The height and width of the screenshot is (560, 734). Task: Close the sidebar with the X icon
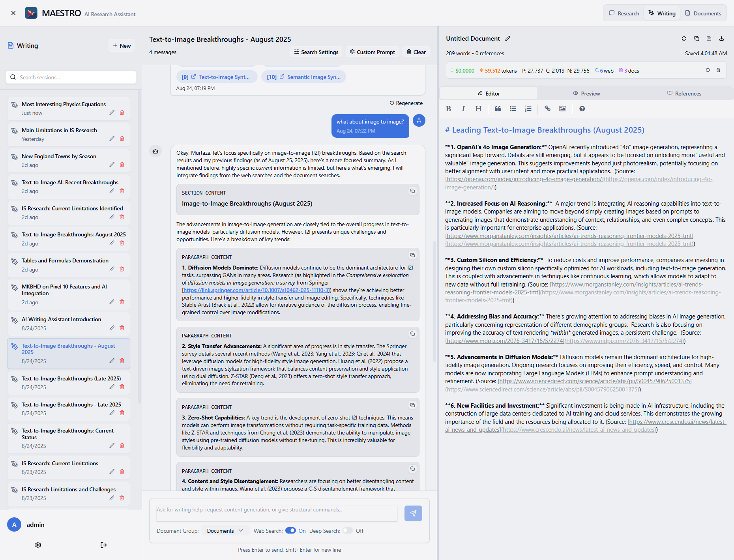click(13, 13)
